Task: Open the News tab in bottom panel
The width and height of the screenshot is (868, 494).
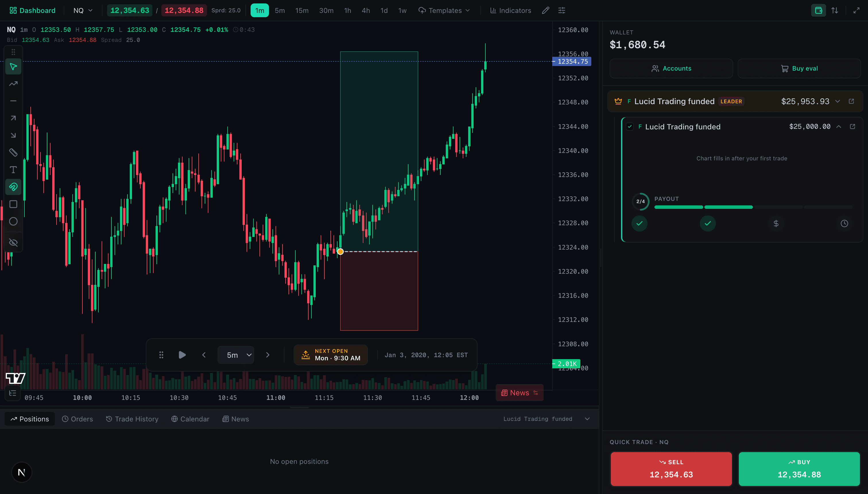Action: coord(236,419)
